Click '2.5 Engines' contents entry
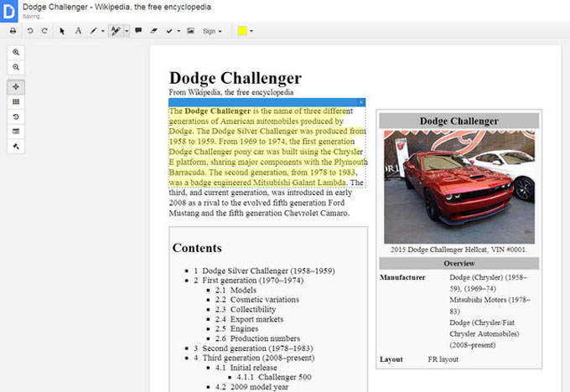The image size is (570, 392). tap(236, 329)
